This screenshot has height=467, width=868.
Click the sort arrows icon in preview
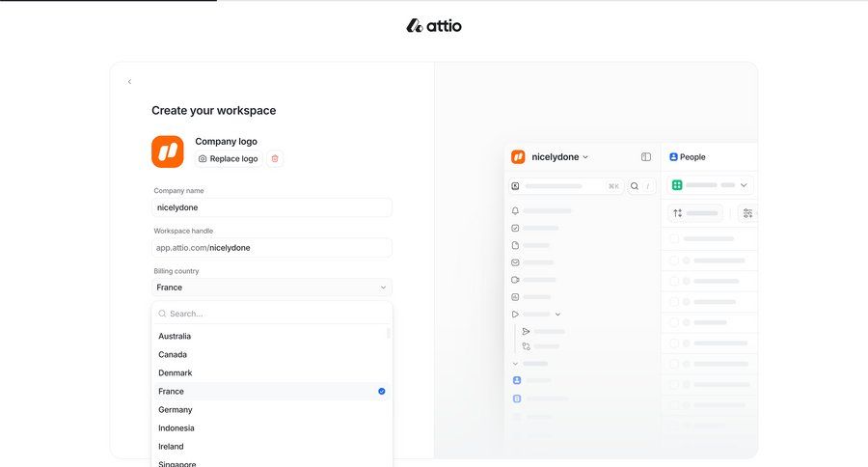click(x=678, y=213)
